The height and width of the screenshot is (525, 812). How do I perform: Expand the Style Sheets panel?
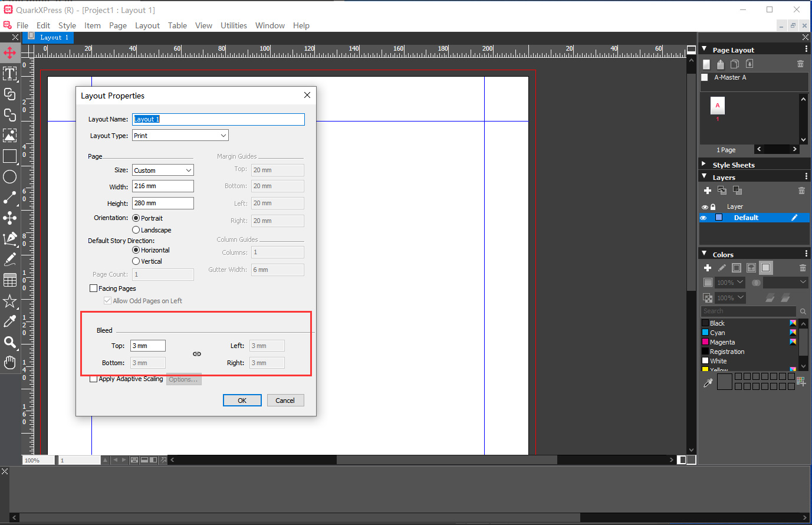click(704, 165)
